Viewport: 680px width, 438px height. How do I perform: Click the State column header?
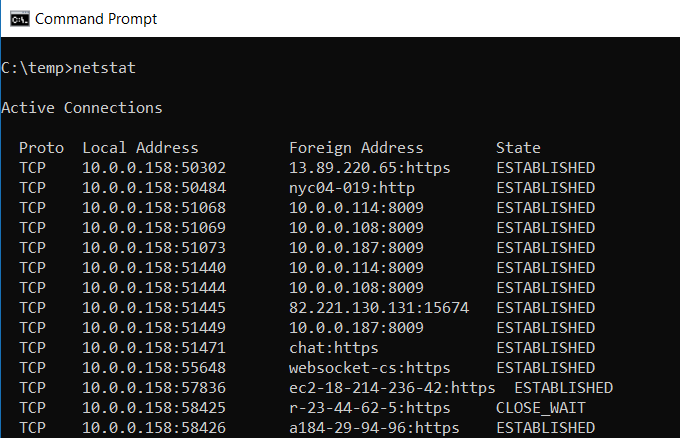coord(518,148)
